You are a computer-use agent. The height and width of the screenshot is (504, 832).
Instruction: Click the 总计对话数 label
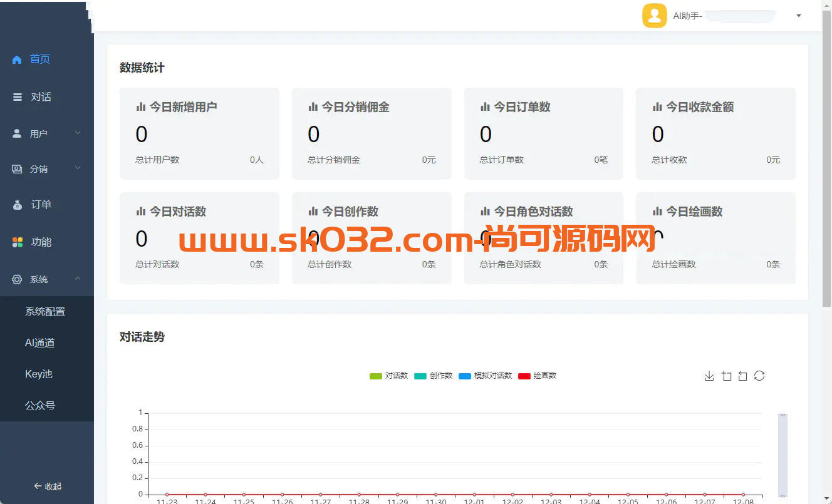click(x=157, y=264)
